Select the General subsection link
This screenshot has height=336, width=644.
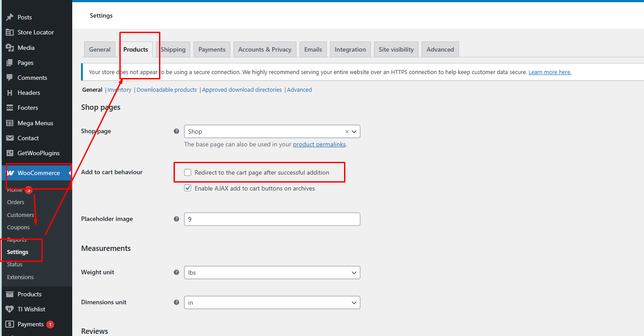point(92,90)
